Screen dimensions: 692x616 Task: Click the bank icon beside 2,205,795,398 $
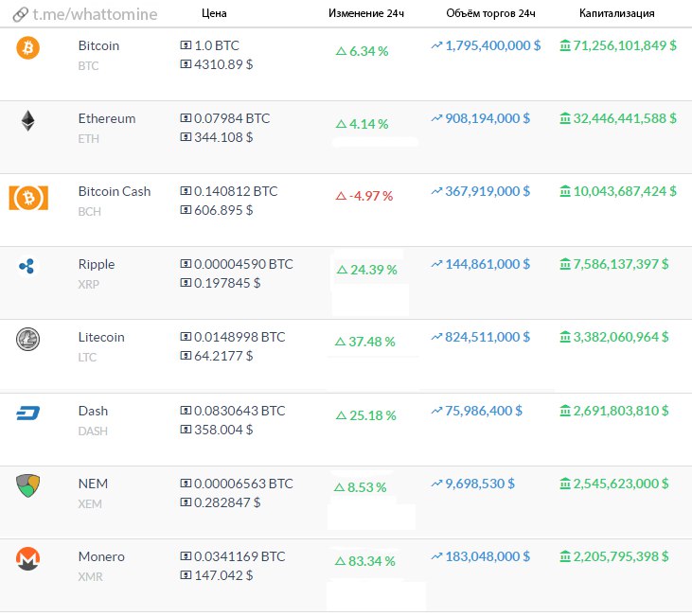pos(565,556)
